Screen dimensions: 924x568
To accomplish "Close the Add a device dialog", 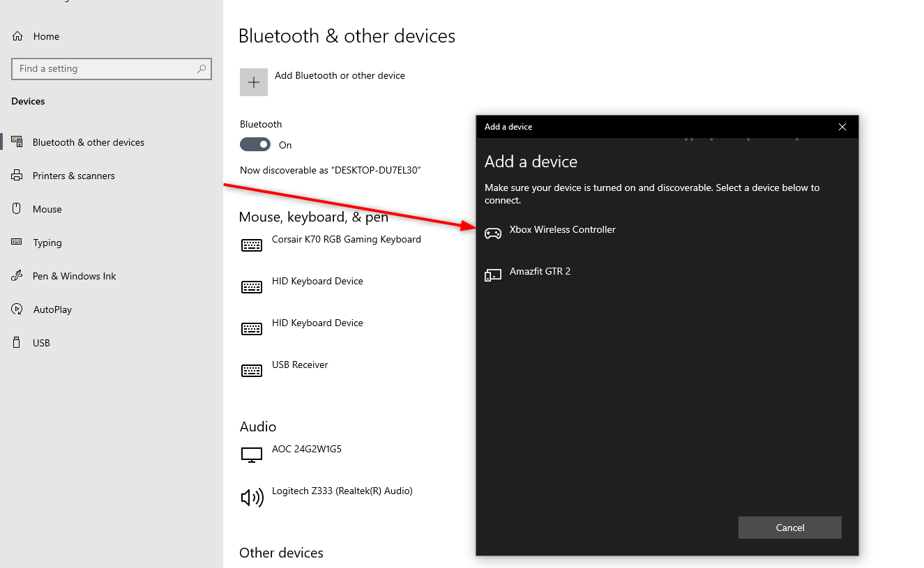I will point(842,127).
